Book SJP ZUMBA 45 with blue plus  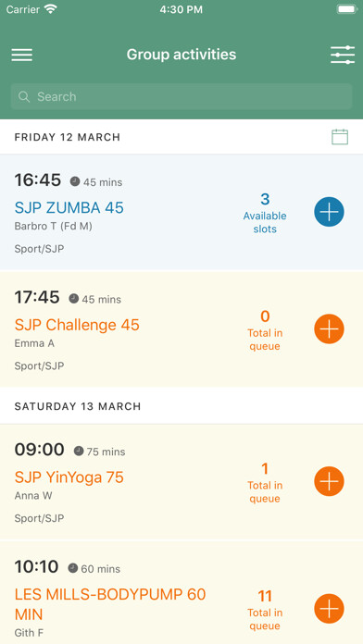(329, 212)
